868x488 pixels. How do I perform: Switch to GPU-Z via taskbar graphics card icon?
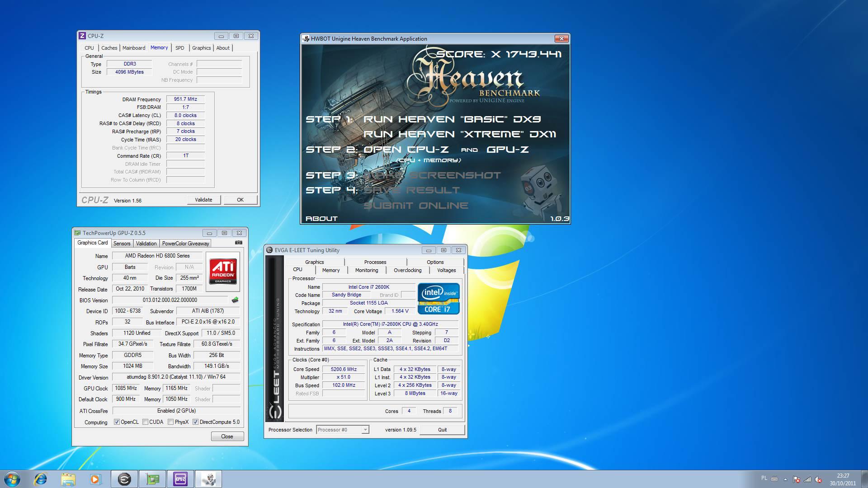(152, 479)
